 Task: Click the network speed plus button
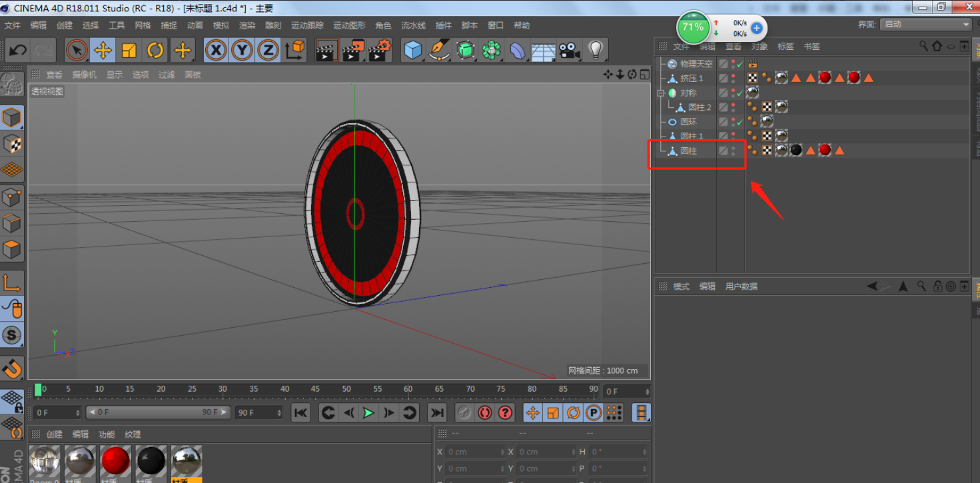[757, 28]
